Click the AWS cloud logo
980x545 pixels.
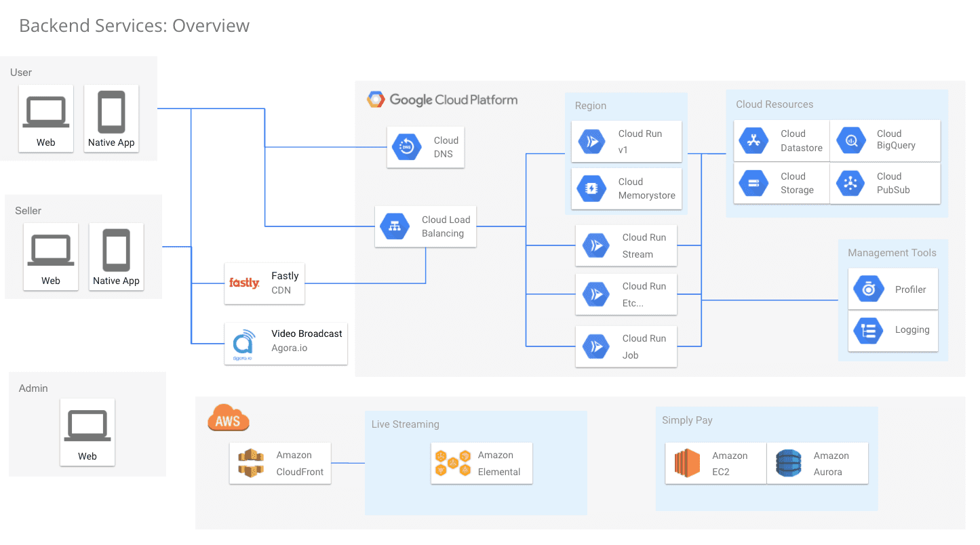[229, 418]
